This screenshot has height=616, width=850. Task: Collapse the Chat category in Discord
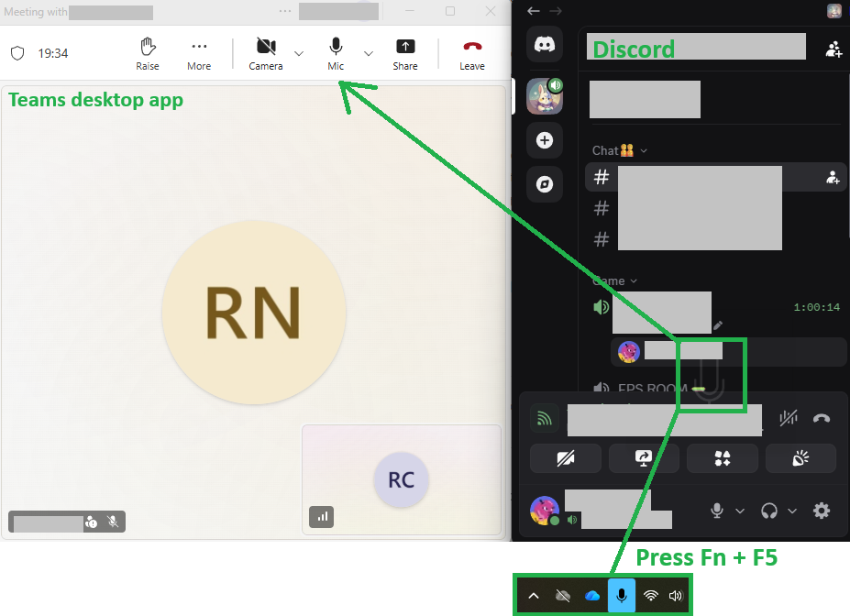click(x=620, y=150)
